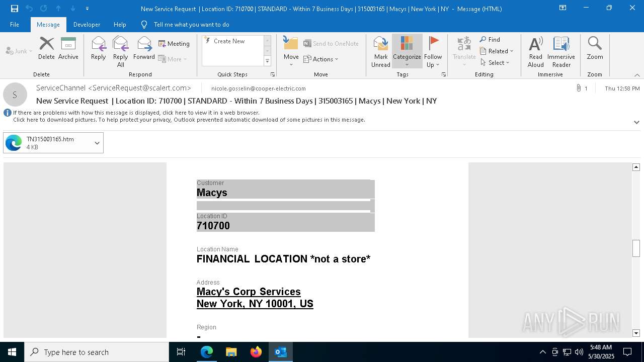Click recipient nicole.gosselin@cooper-electric.com
Screen dimensions: 644x362
(259, 88)
